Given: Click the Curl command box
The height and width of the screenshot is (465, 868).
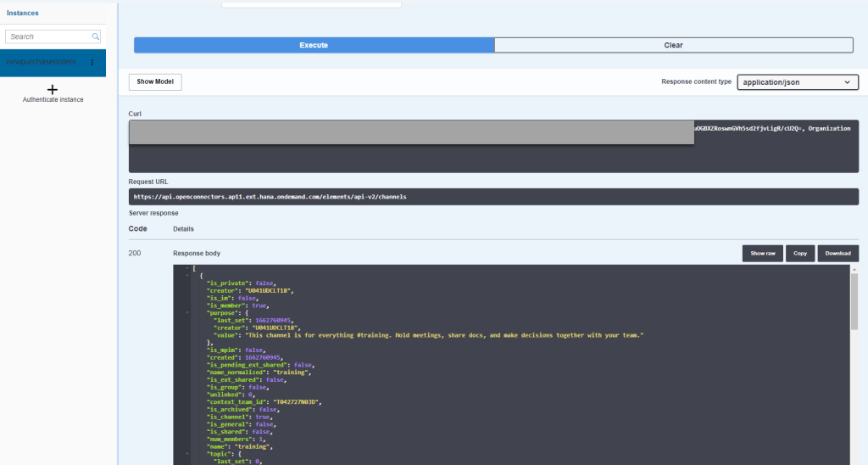Looking at the screenshot, I should coord(493,146).
